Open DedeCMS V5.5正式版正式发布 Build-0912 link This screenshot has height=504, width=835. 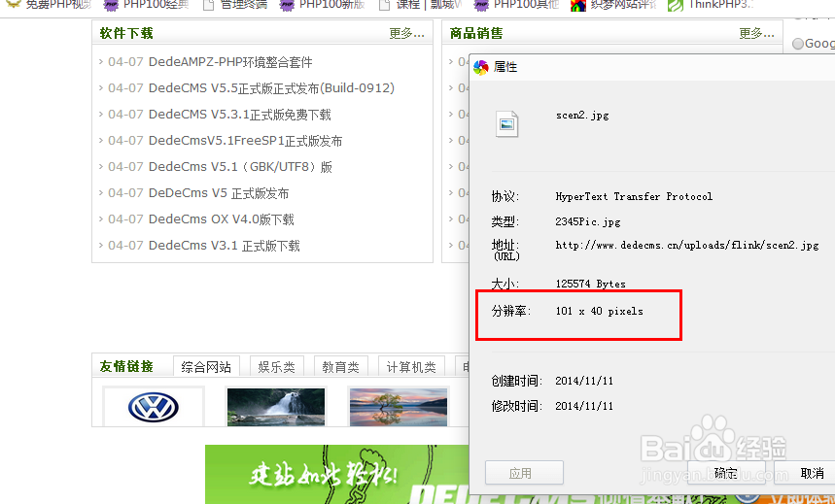coord(271,88)
